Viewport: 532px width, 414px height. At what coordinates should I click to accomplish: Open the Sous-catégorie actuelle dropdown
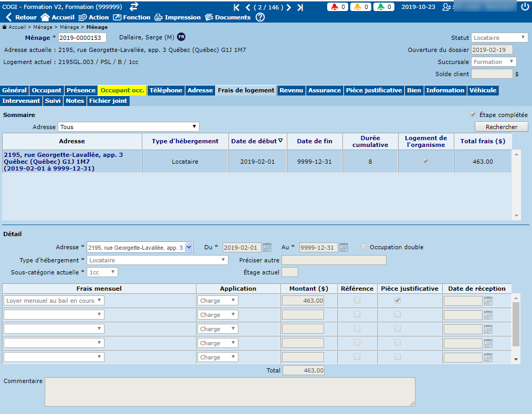(102, 272)
